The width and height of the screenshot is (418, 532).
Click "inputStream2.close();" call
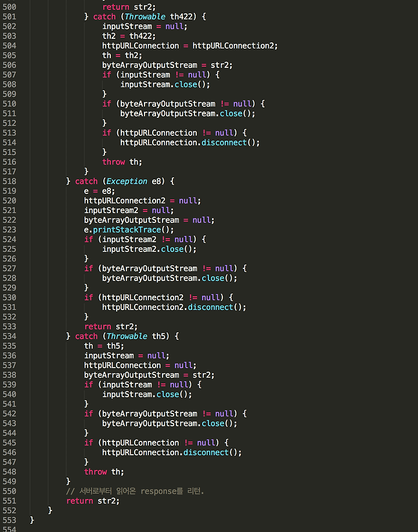pos(149,249)
